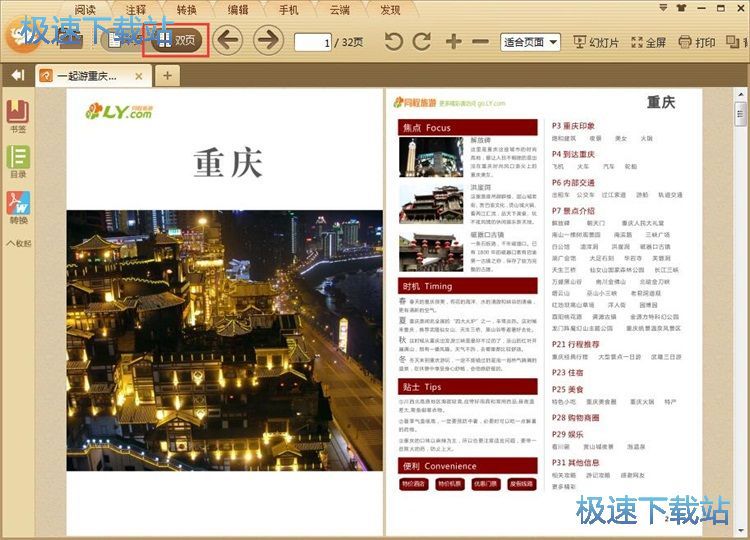This screenshot has height=540, width=750.
Task: Click the 贴士 Tips section header
Action: click(468, 387)
